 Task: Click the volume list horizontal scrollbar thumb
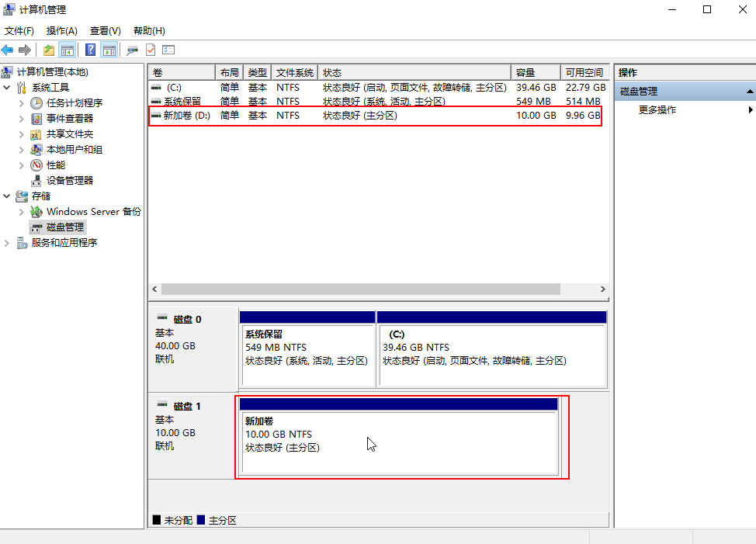[x=361, y=289]
